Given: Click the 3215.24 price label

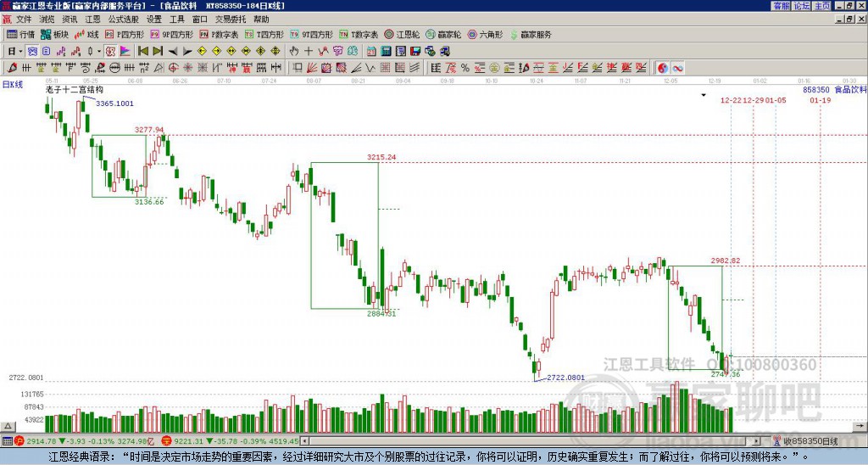Looking at the screenshot, I should pos(381,157).
